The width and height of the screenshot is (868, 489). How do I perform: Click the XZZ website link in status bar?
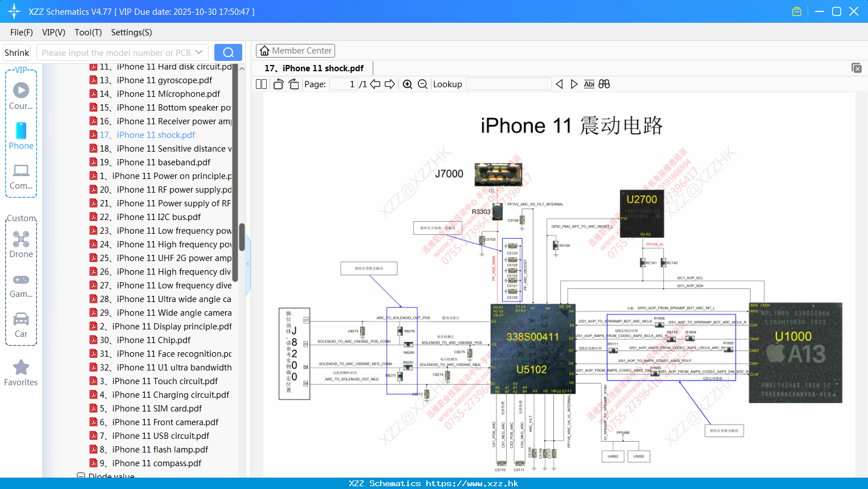point(472,483)
